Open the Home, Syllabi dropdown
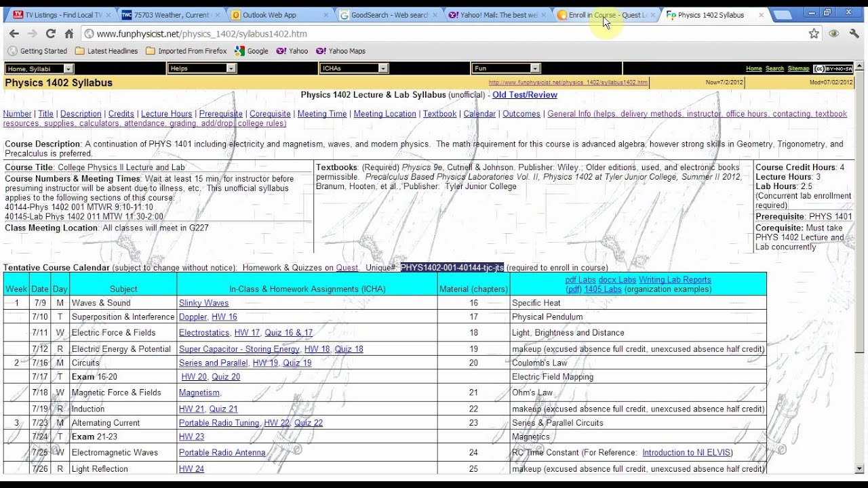The width and height of the screenshot is (868, 488). click(x=39, y=68)
